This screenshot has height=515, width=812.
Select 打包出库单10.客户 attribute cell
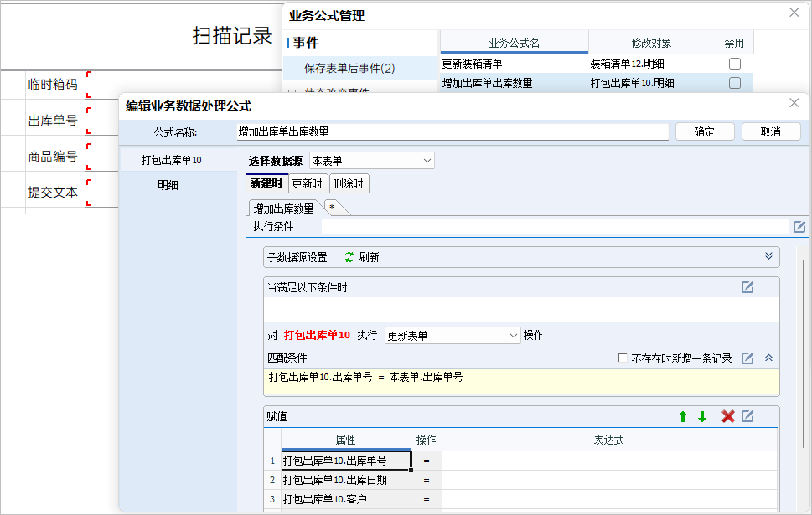click(346, 499)
